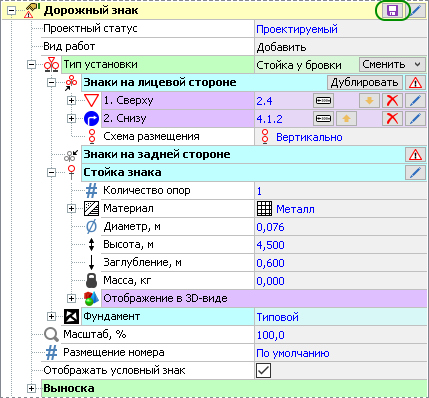The height and width of the screenshot is (398, 429).
Task: Click size icon in 1. Сверху row
Action: click(323, 100)
